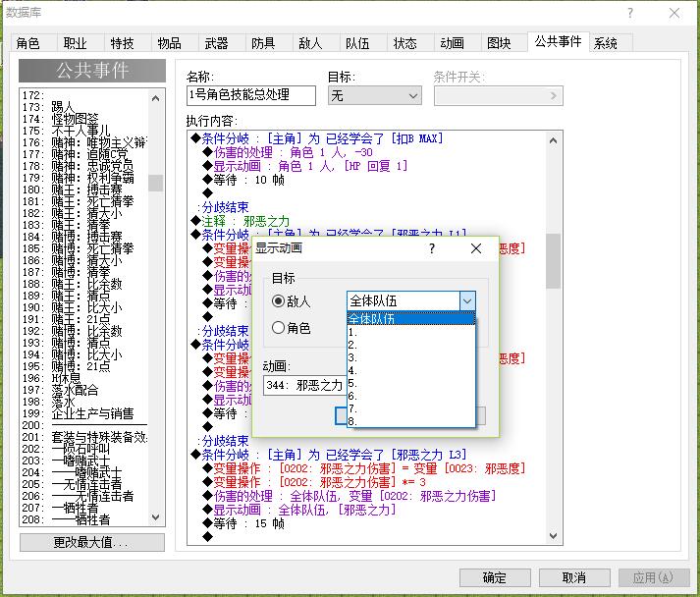700x597 pixels.
Task: Select 显示动画: 角色 1 人 [HP 回复 1] line
Action: tap(305, 166)
